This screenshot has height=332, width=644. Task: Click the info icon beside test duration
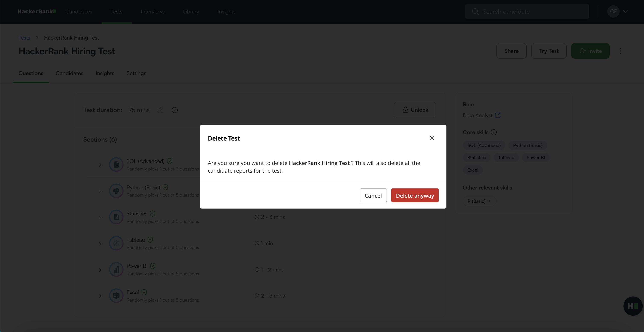(174, 110)
